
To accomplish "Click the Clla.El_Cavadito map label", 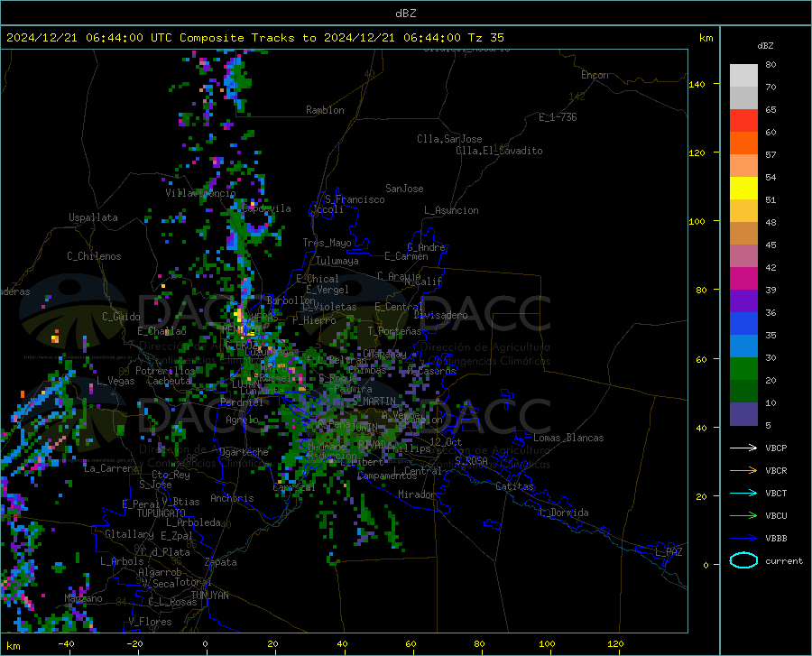I will coord(499,151).
